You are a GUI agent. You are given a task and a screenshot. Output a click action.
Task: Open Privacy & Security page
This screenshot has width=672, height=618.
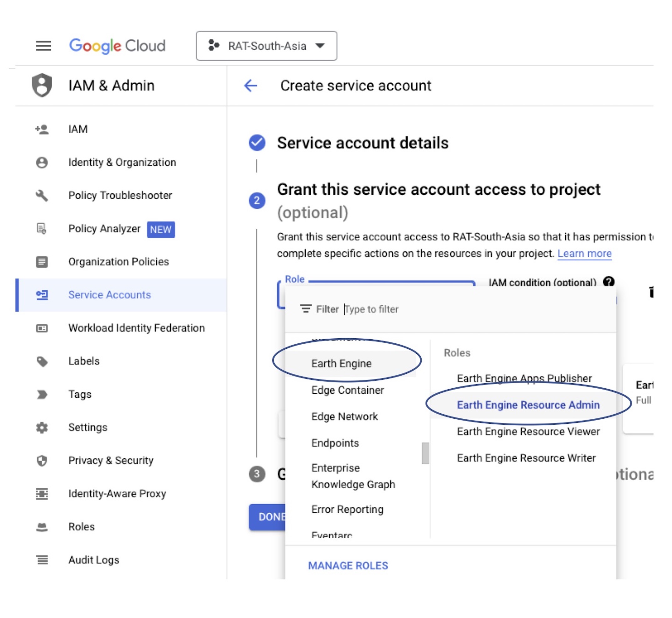pos(111,461)
